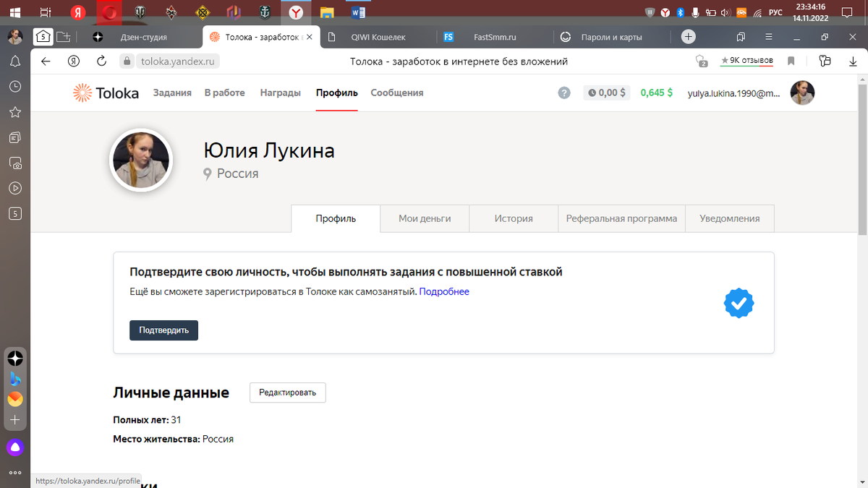The height and width of the screenshot is (488, 868).
Task: Switch to the Реферальная программа tab
Action: click(621, 218)
